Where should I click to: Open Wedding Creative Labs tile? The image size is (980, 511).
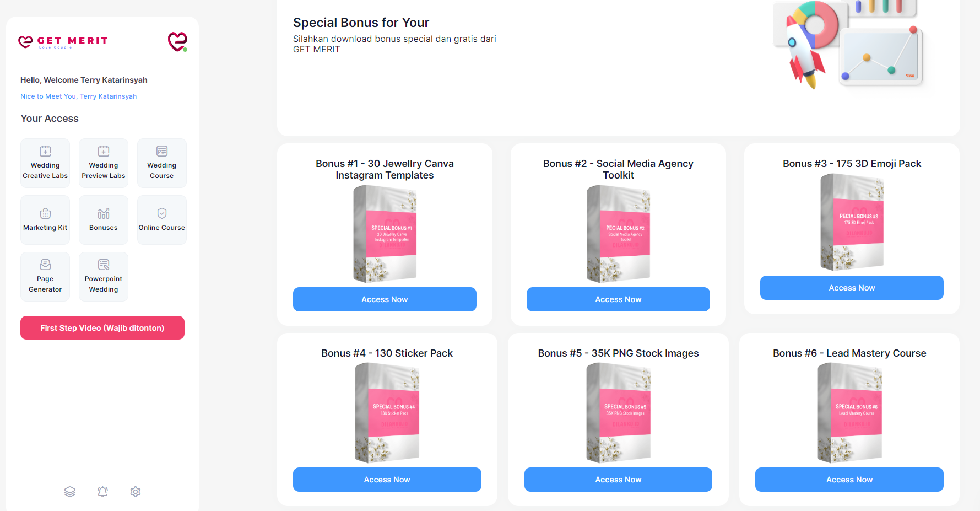(45, 163)
